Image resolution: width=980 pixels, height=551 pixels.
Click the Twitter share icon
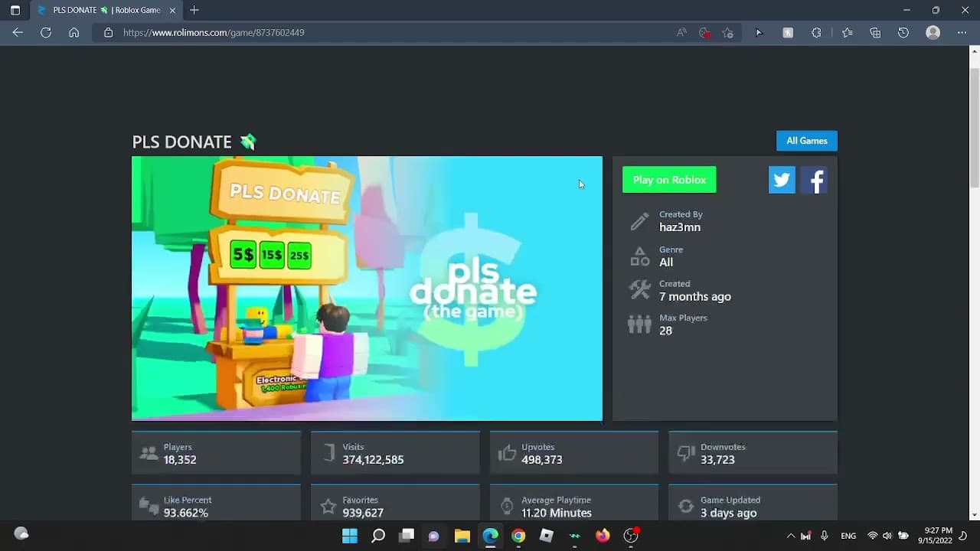[782, 180]
